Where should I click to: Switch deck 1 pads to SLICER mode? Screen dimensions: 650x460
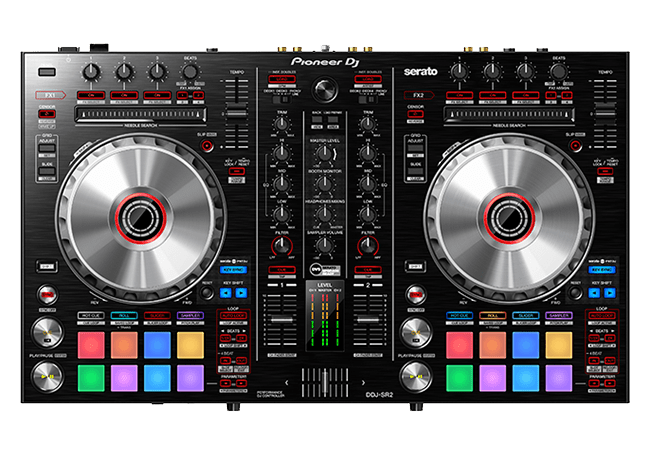(157, 316)
